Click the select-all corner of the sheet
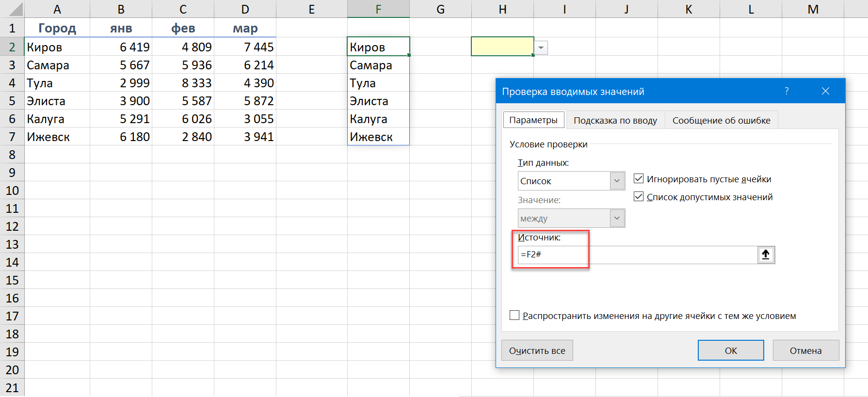Viewport: 868px width, 397px height. pos(12,9)
